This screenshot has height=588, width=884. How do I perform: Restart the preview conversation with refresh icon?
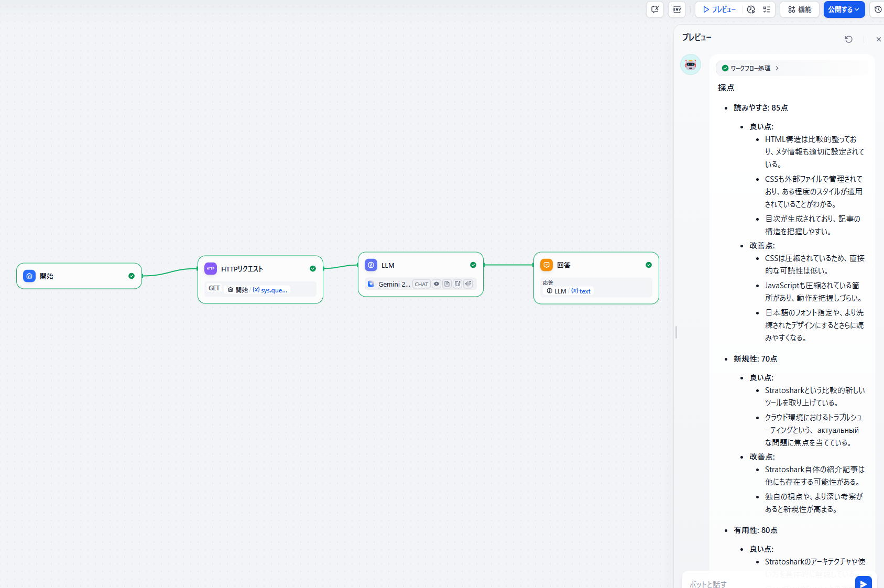848,39
